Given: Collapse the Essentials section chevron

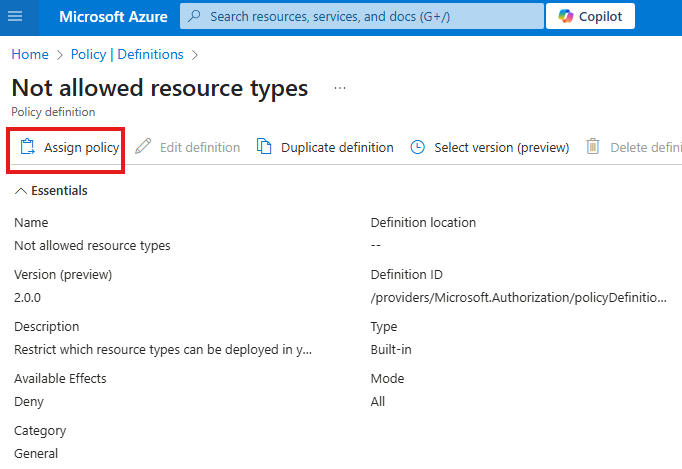Looking at the screenshot, I should [x=21, y=191].
